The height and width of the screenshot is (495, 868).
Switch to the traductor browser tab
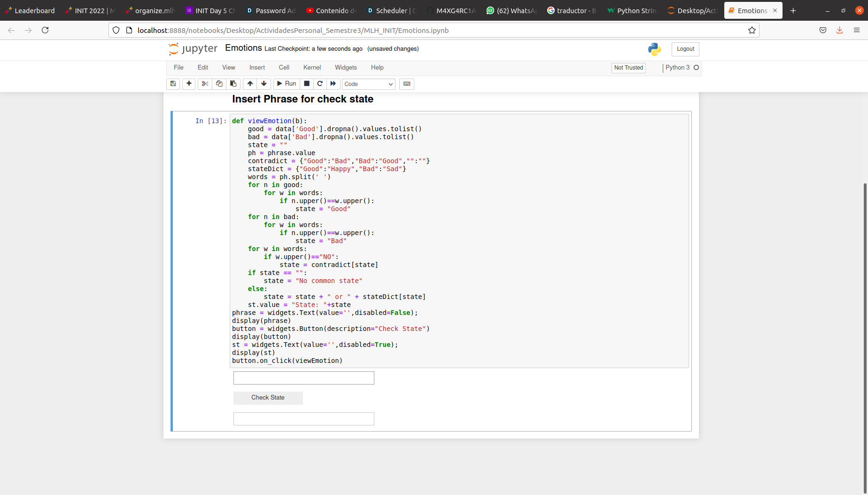tap(572, 10)
